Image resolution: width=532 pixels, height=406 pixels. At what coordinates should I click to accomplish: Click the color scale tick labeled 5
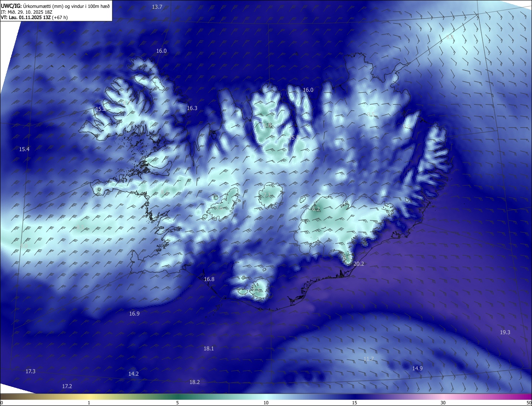point(177,403)
